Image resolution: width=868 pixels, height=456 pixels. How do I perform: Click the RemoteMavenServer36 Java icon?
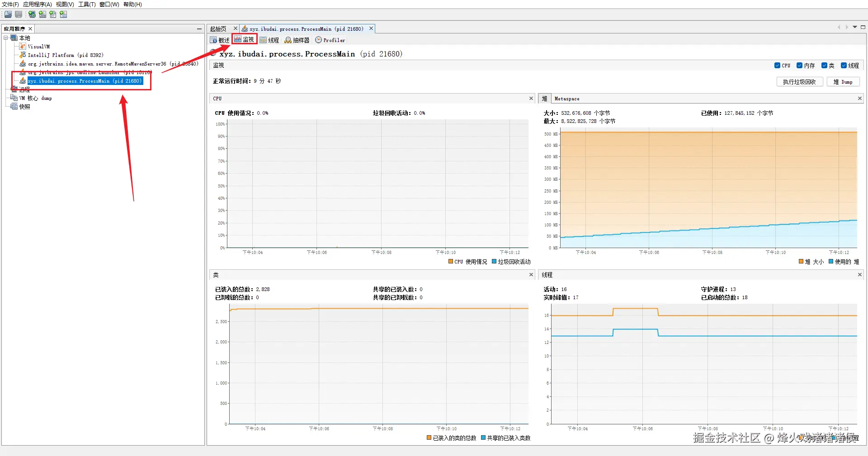[23, 63]
